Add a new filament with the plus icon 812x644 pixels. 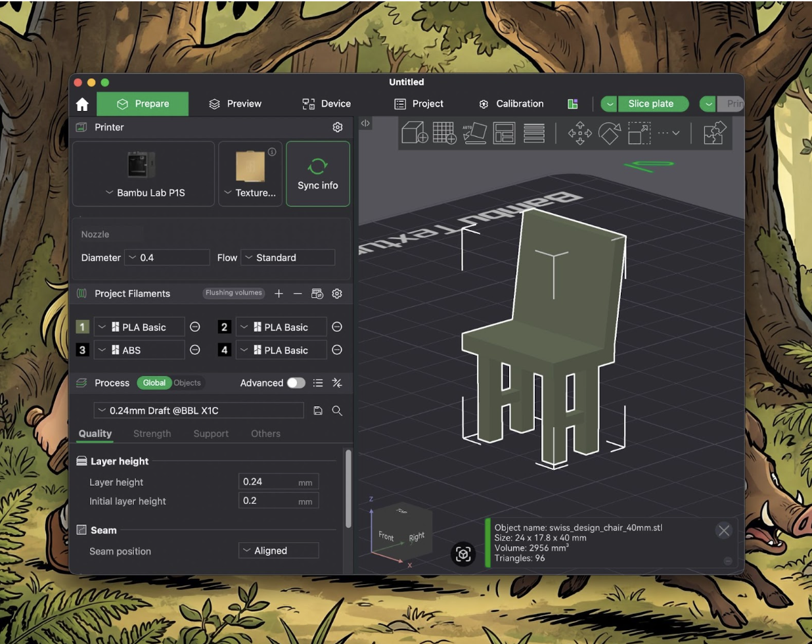click(x=279, y=294)
